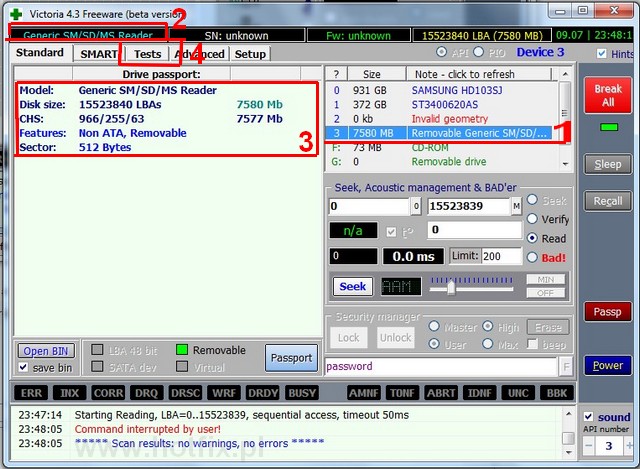Click the acoustic management slider
The width and height of the screenshot is (640, 469).
pyautogui.click(x=452, y=287)
